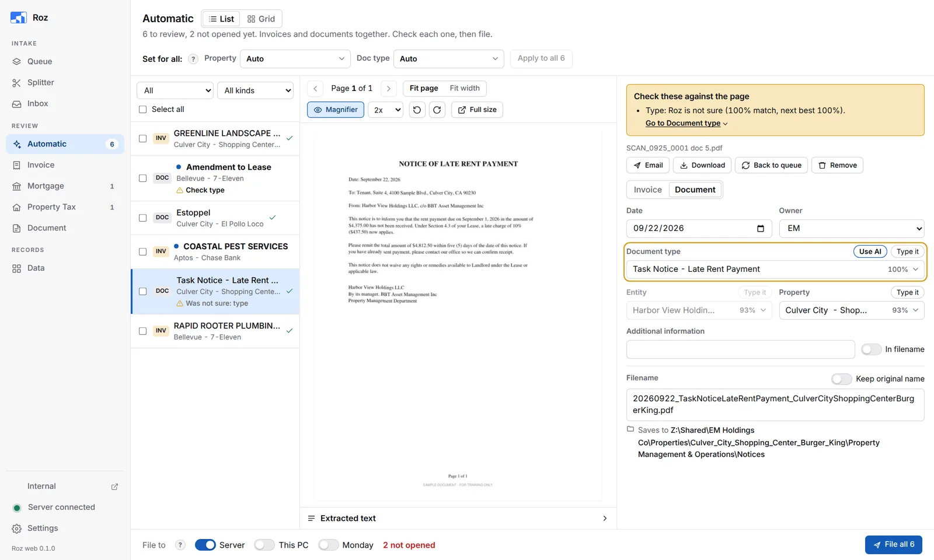This screenshot has width=934, height=560.
Task: Switch to List view
Action: click(221, 19)
